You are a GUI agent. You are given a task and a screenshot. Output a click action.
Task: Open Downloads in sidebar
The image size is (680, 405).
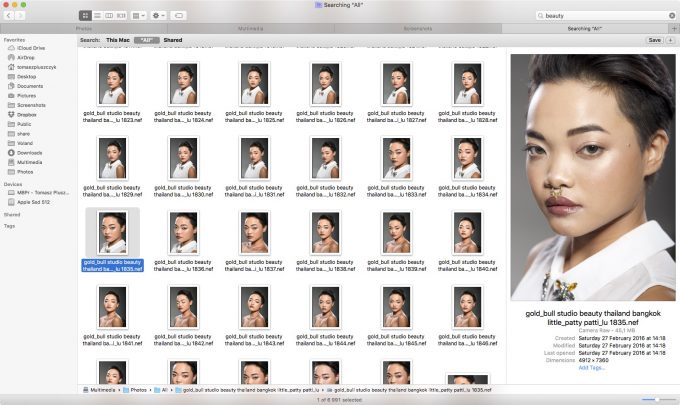coord(29,153)
